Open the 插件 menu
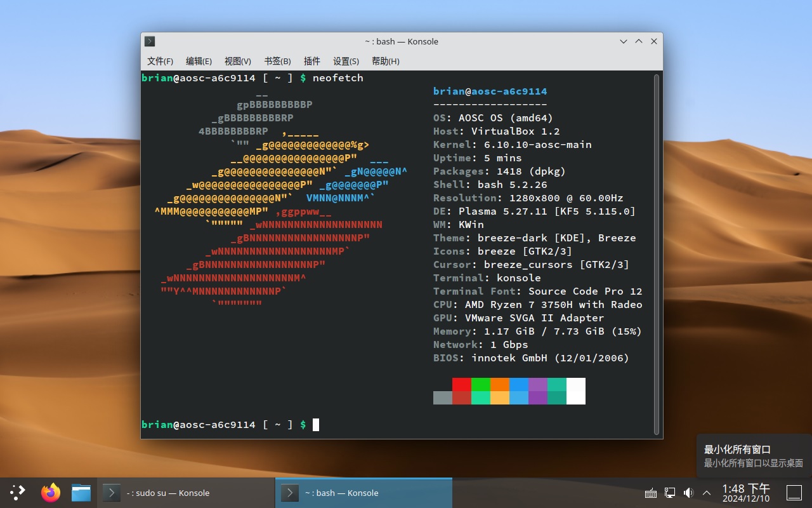The height and width of the screenshot is (508, 812). pos(312,61)
